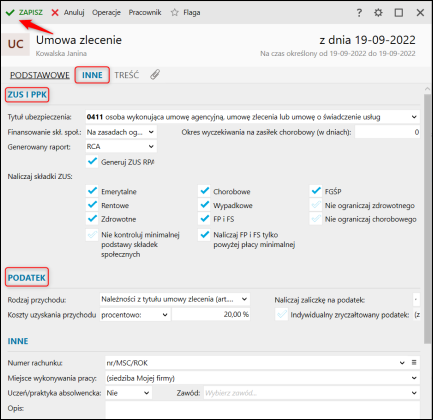Toggle Wypadkowe checkbox

pos(204,205)
